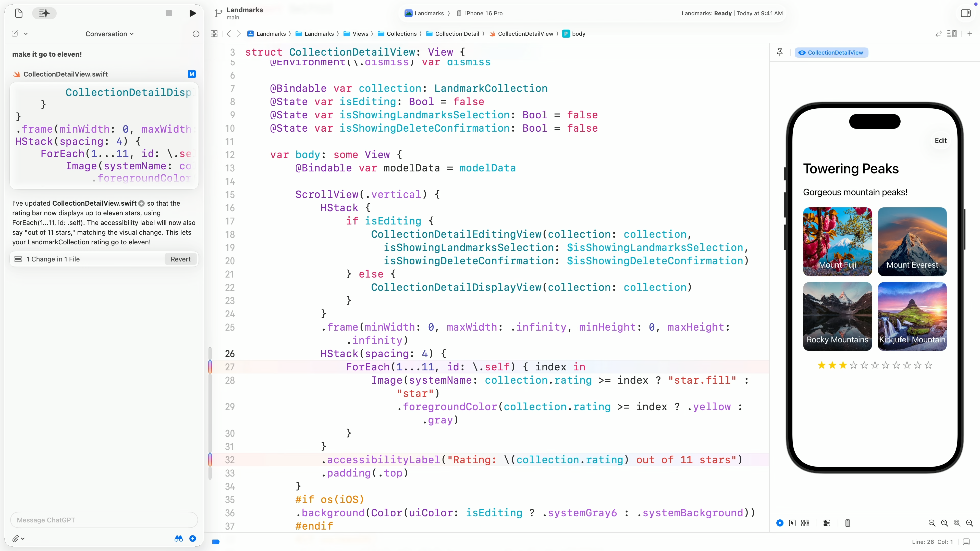The width and height of the screenshot is (980, 551).
Task: Open conversation history clock icon
Action: point(195,34)
